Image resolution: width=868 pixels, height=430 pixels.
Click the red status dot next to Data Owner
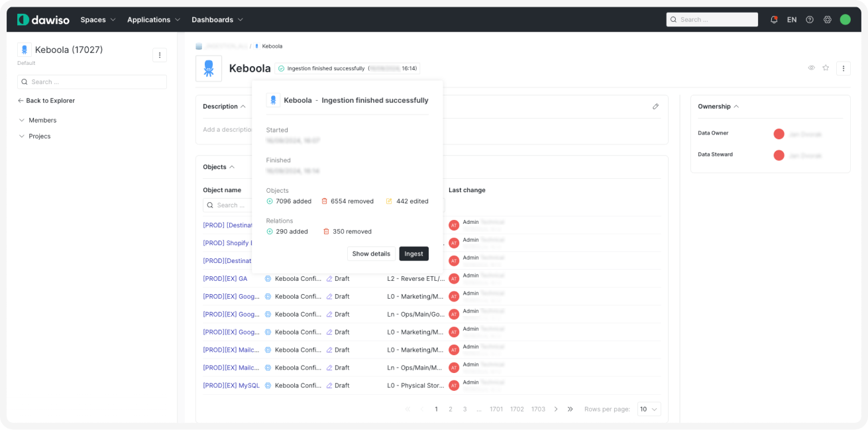779,133
